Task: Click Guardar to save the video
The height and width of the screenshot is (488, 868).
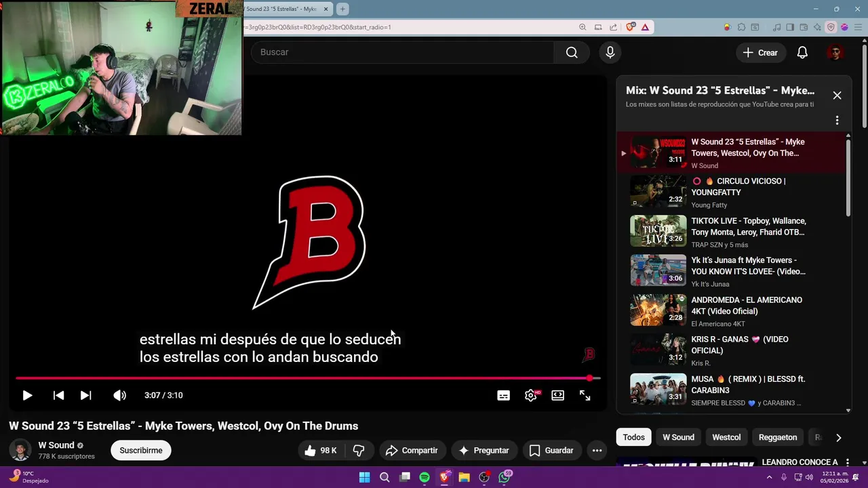Action: (x=551, y=450)
